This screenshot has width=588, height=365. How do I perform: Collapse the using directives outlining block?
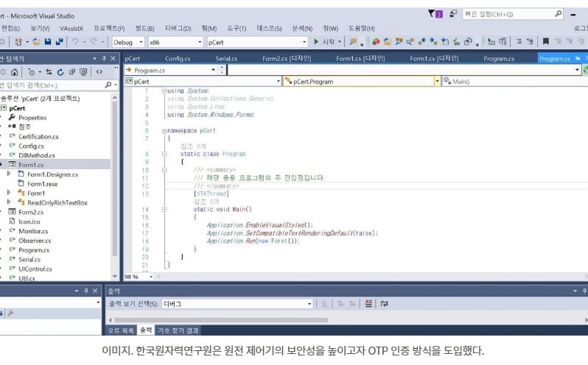pyautogui.click(x=164, y=91)
